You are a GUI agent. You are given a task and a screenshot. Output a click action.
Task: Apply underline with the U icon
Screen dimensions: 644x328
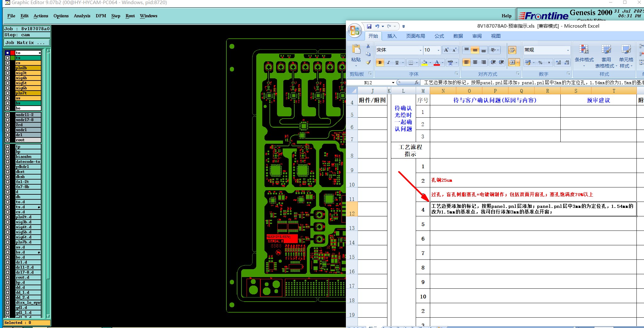pyautogui.click(x=397, y=63)
